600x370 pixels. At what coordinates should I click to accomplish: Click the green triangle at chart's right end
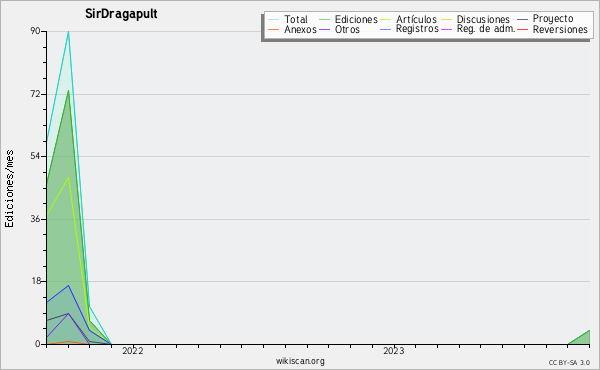click(x=582, y=339)
